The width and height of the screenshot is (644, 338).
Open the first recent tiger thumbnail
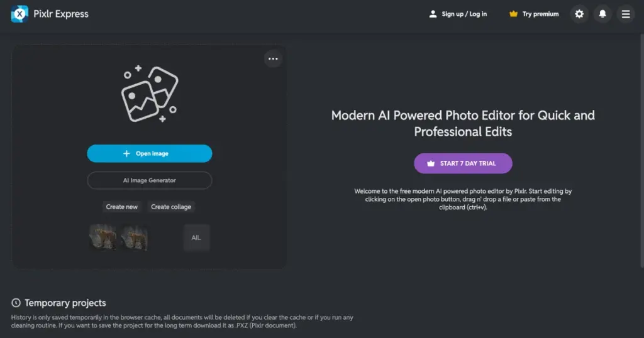pos(103,237)
